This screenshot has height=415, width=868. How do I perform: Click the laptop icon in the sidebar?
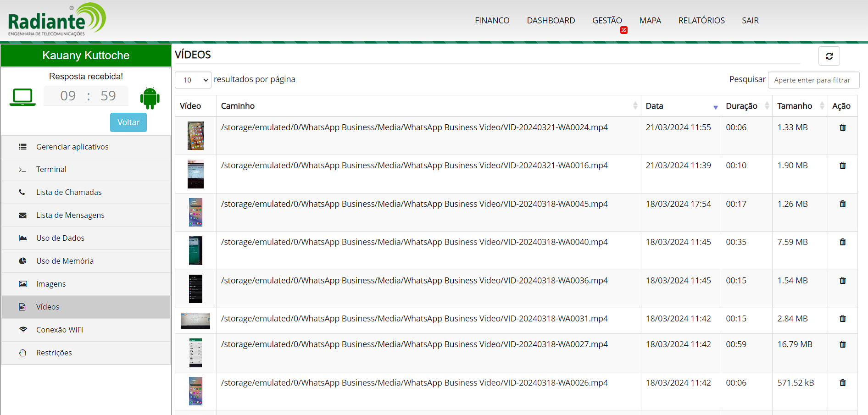(x=22, y=97)
